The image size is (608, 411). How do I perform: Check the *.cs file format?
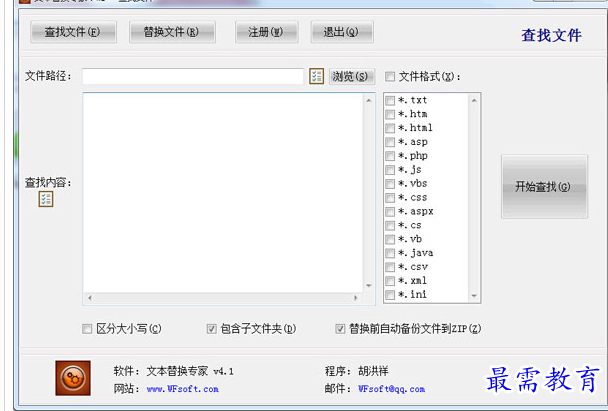click(390, 225)
